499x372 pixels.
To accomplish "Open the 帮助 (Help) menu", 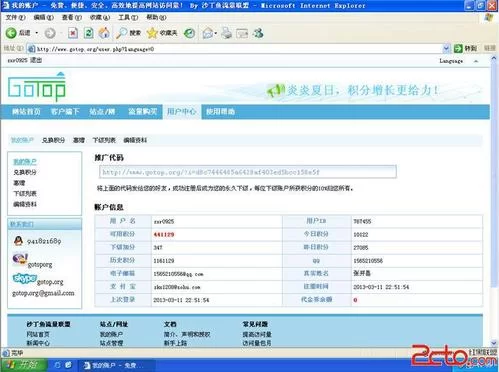I will coord(156,17).
